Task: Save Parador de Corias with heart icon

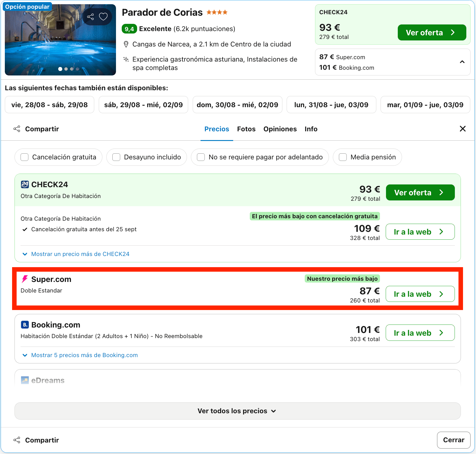Action: pyautogui.click(x=103, y=17)
